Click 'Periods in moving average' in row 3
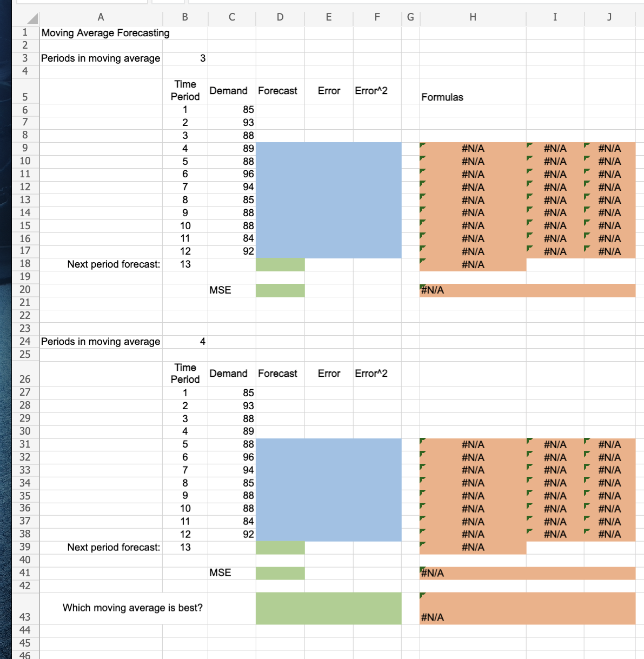This screenshot has width=644, height=659. [x=101, y=58]
